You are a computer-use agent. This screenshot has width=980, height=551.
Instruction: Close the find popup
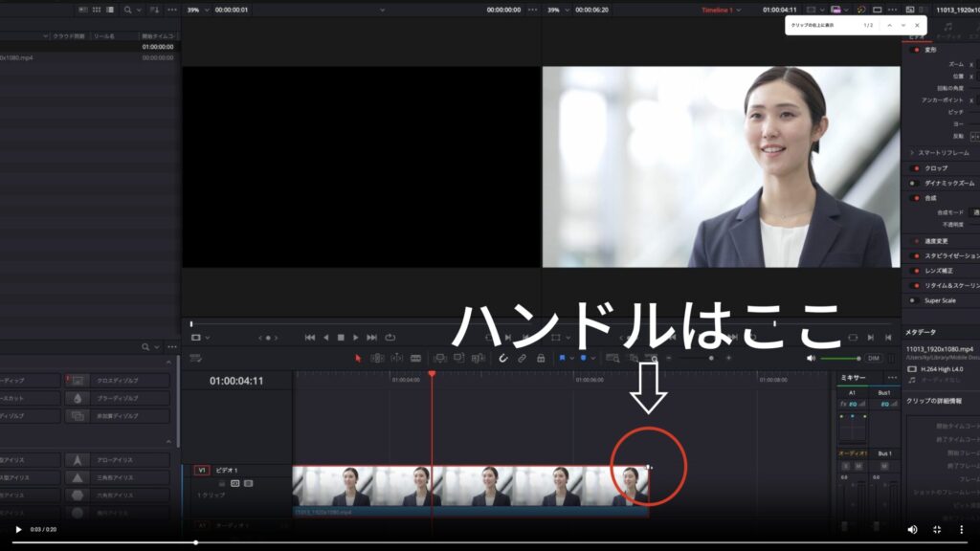(917, 26)
